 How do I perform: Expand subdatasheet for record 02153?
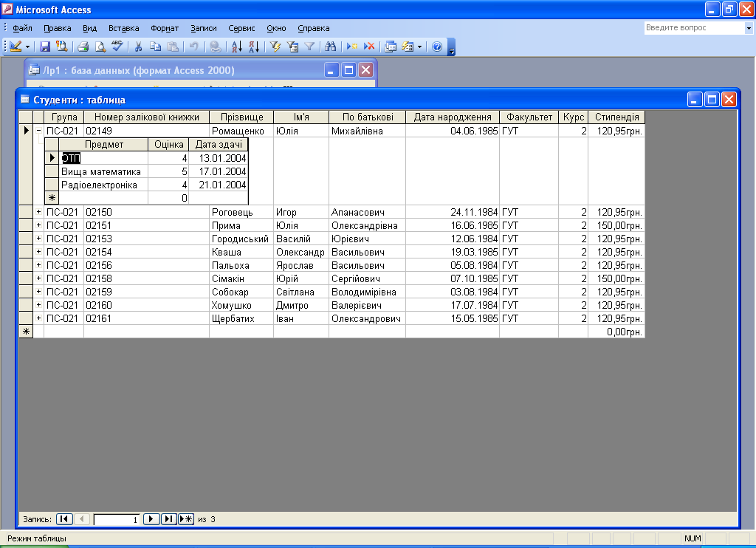pyautogui.click(x=38, y=239)
